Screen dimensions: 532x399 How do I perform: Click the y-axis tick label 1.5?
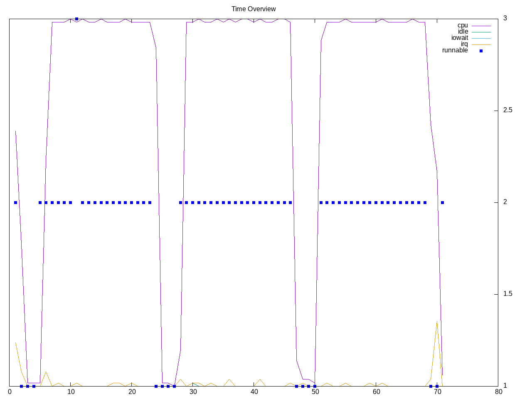508,294
